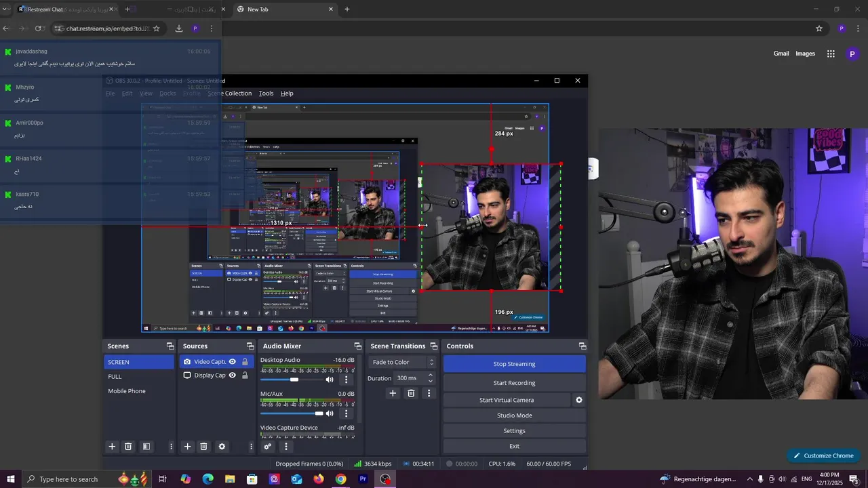Open downloads in the Restream chat window
868x488 pixels.
179,28
